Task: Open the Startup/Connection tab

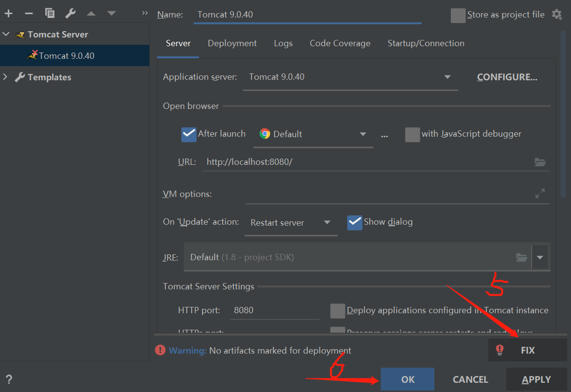Action: (426, 43)
